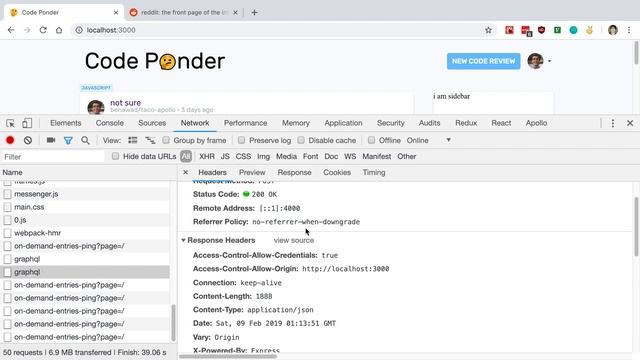640x360 pixels.
Task: Tick the 0.js row checkbox
Action: coord(7,220)
